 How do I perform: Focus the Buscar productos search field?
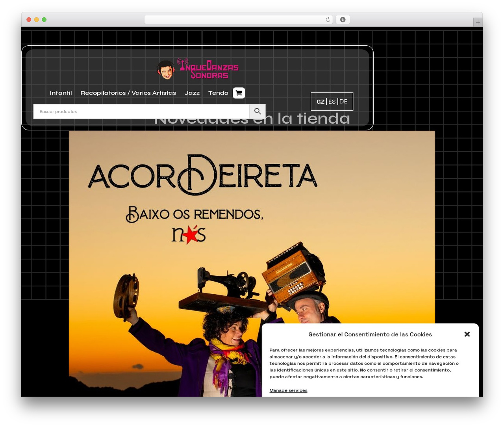coord(141,111)
